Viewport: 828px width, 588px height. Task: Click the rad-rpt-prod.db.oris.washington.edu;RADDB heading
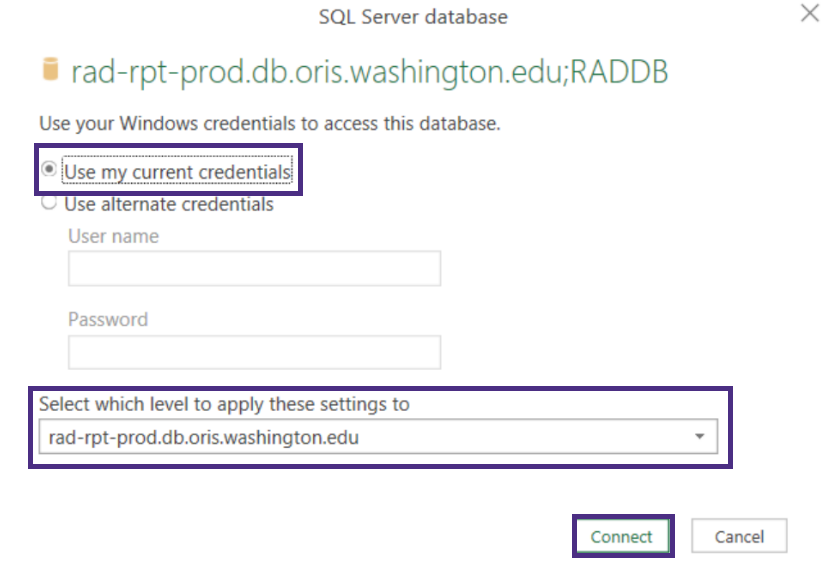(370, 72)
